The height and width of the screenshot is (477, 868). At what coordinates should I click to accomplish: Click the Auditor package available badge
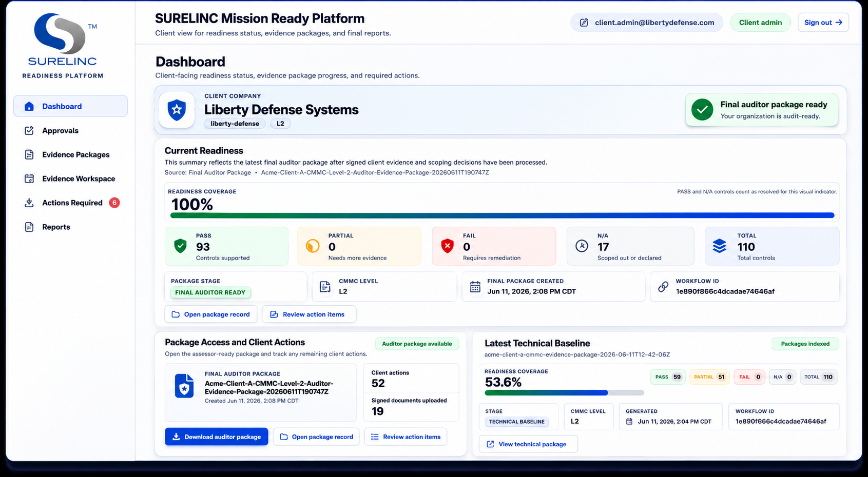tap(417, 344)
